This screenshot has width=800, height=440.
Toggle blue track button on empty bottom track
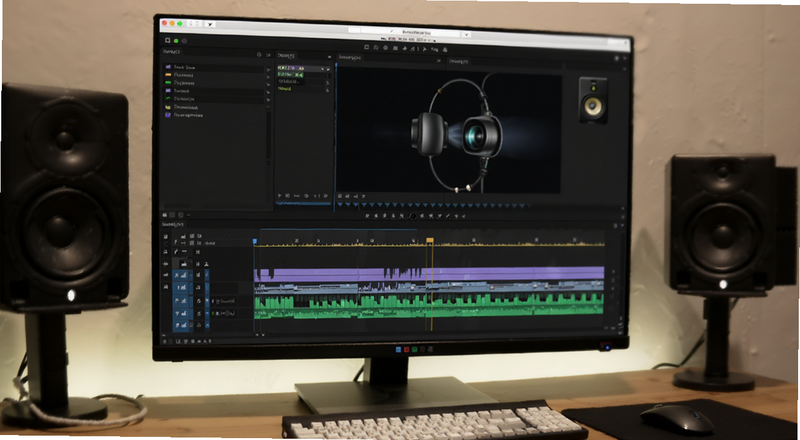pyautogui.click(x=181, y=326)
